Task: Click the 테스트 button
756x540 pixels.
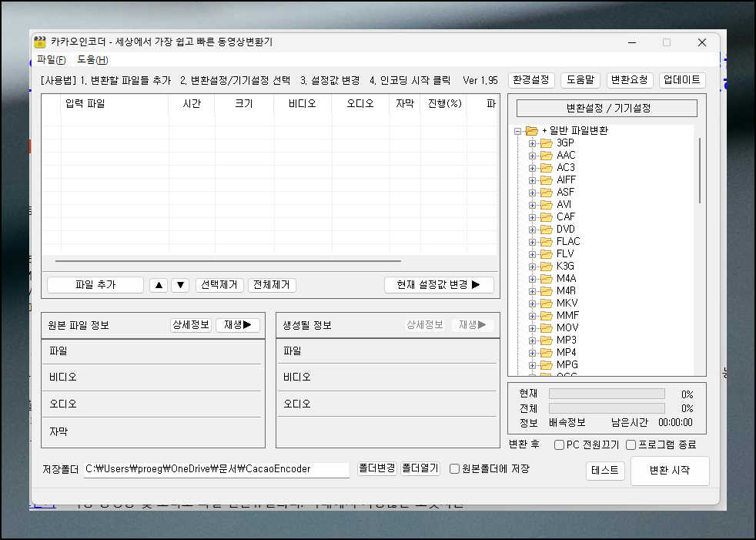Action: 605,471
